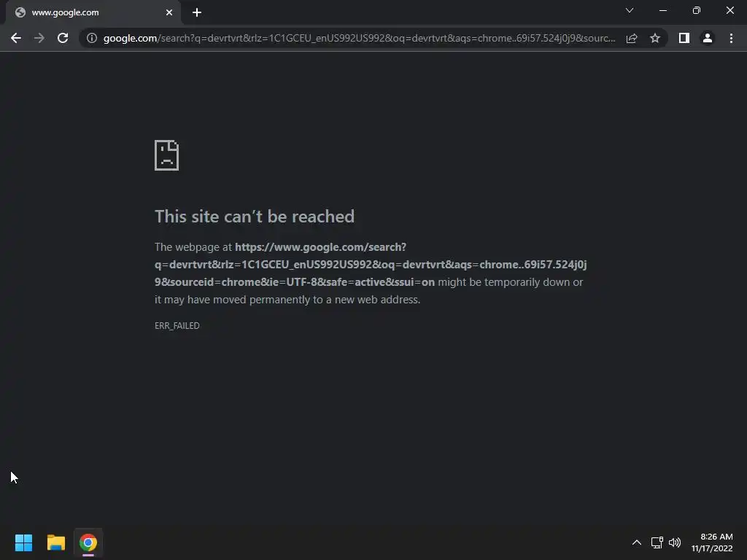Close the Chrome window

click(729, 10)
